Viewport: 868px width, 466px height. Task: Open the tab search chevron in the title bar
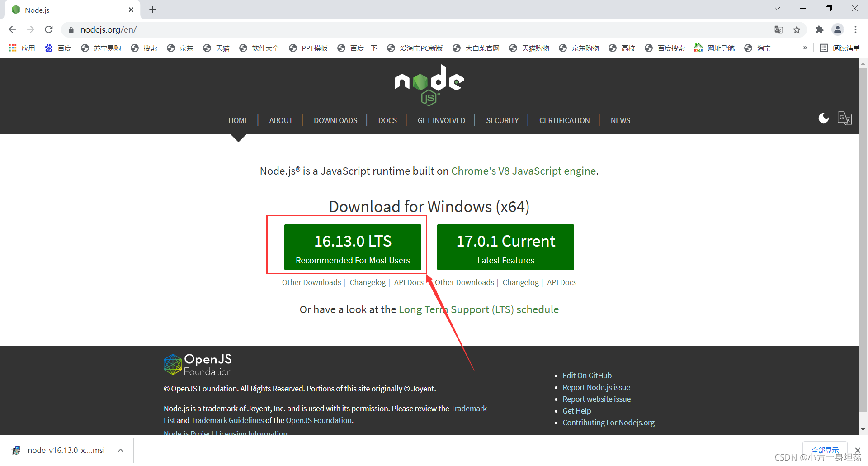777,9
